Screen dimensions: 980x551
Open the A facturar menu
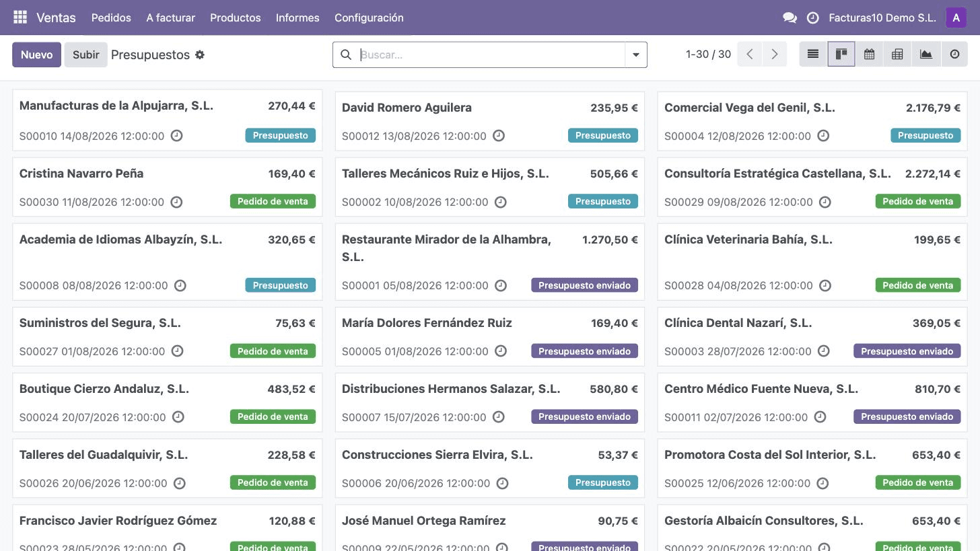[x=170, y=18]
